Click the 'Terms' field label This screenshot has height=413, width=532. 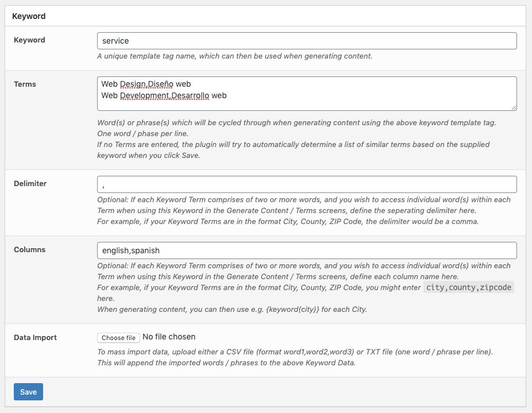pos(25,84)
